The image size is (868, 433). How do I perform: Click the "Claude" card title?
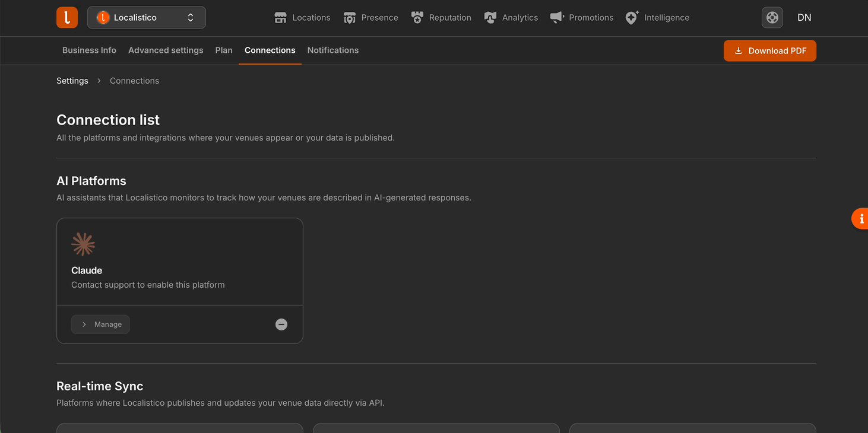(x=87, y=270)
